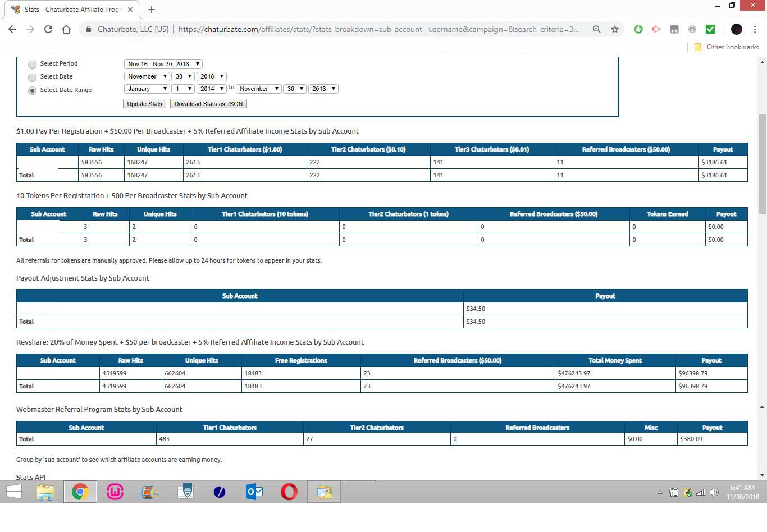Viewport: 767px width, 532px height.
Task: Click the browser address bar URL
Action: pyautogui.click(x=378, y=29)
